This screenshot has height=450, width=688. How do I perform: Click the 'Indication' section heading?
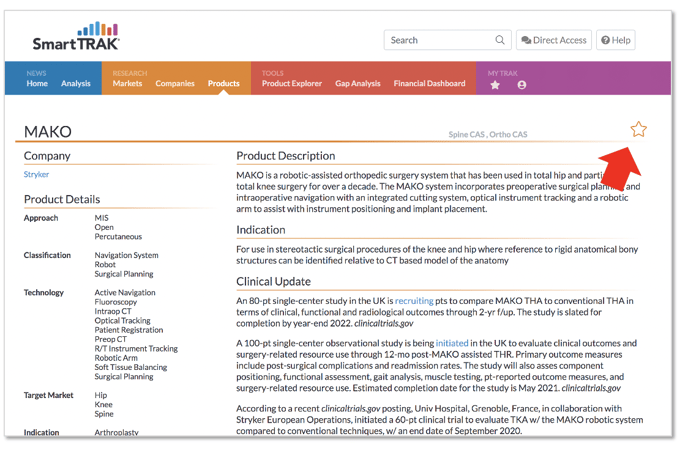[261, 230]
